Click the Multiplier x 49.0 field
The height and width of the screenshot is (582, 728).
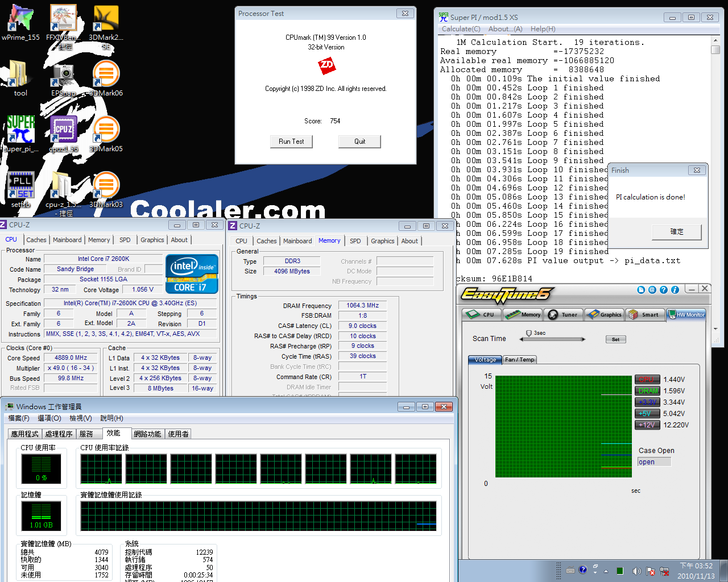(x=71, y=368)
